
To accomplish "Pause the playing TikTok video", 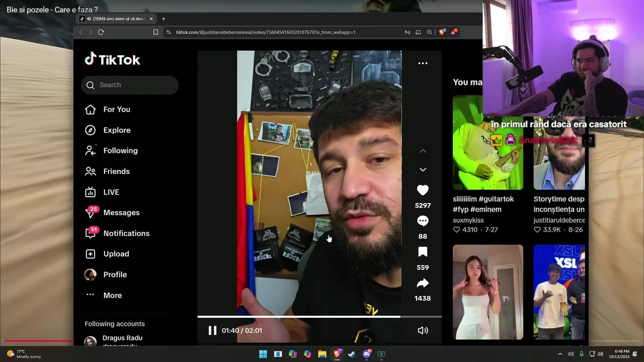I will [212, 330].
